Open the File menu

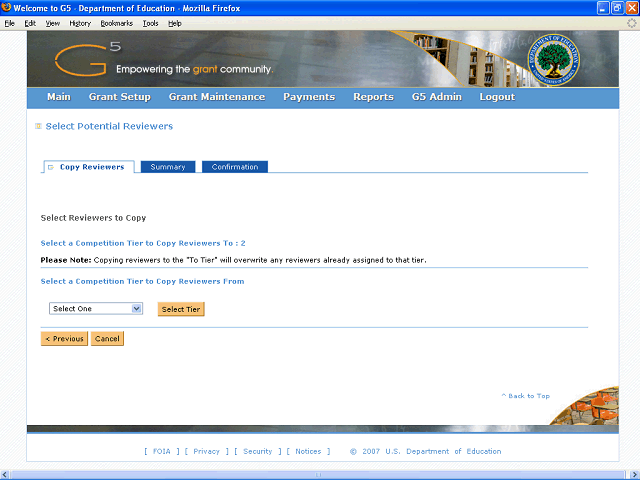[x=9, y=23]
